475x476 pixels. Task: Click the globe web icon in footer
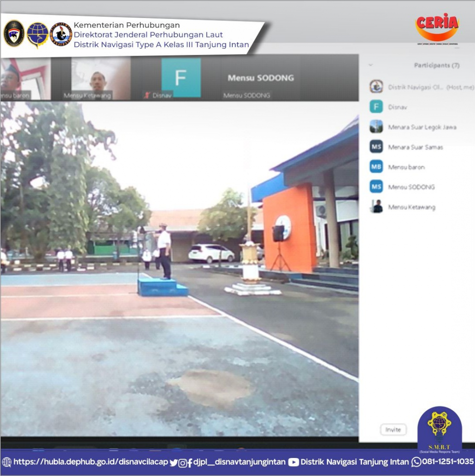(7, 462)
